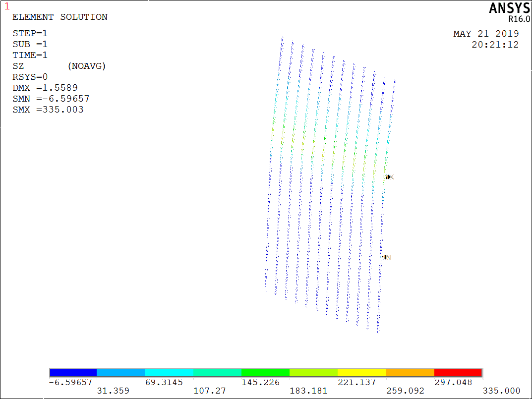Viewport: 532px width, 399px height.
Task: Click the SZ label
Action: tap(18, 66)
